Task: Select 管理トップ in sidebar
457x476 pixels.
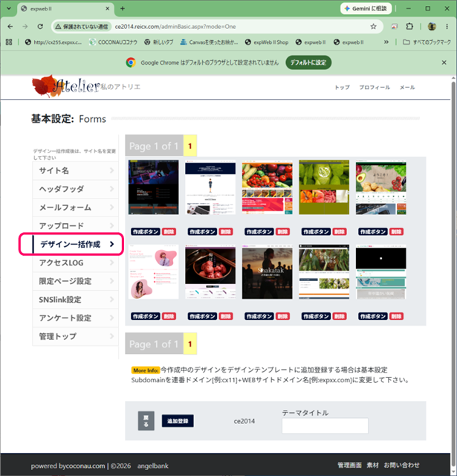Action: point(75,336)
